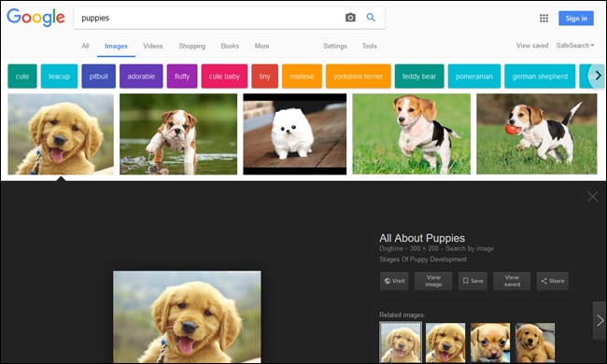Select the Images tab
Screen dimensions: 607x364
click(x=116, y=46)
